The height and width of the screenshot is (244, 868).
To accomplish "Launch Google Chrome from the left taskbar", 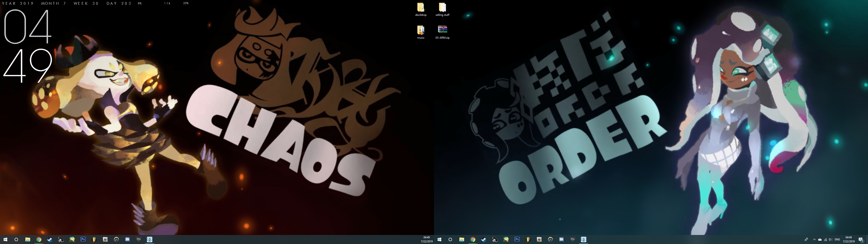I will pyautogui.click(x=39, y=240).
